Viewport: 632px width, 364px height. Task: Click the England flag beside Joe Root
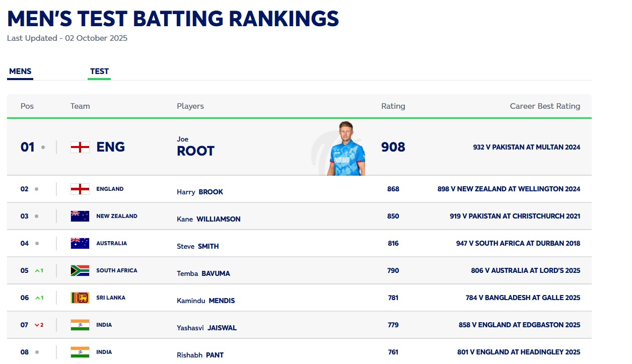coord(80,147)
